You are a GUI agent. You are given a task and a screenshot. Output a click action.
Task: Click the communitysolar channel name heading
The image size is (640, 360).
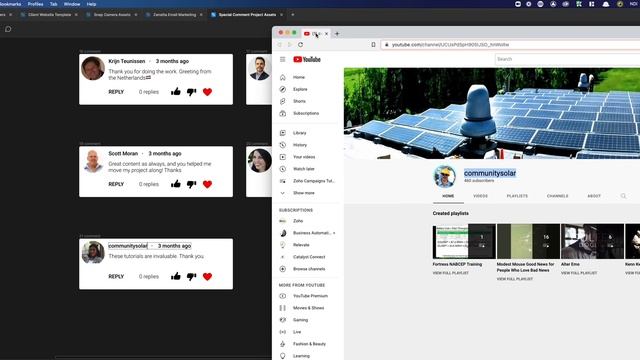coord(490,173)
